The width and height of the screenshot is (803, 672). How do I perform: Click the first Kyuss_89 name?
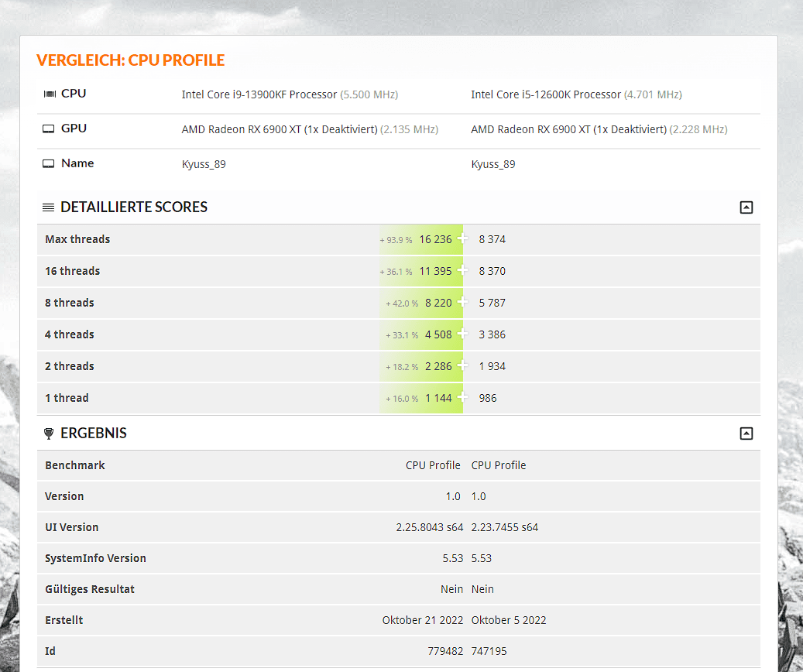(x=204, y=164)
